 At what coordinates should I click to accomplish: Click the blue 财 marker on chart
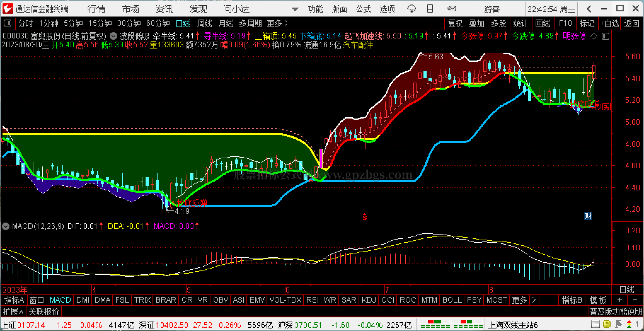(x=588, y=216)
